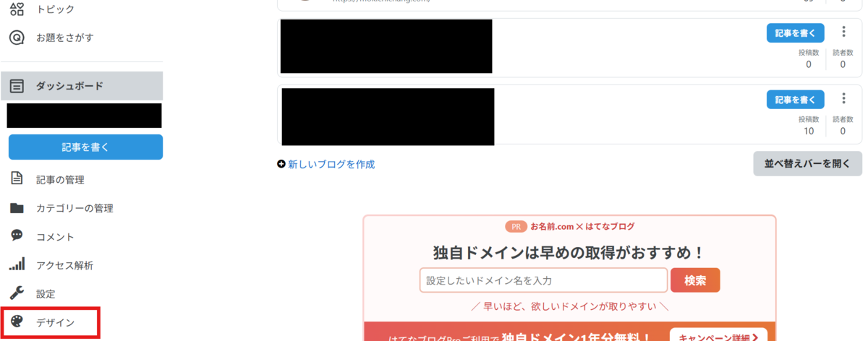Screen dimensions: 868x341
Task: Click the blue 記事を書く sidebar button
Action: (x=85, y=147)
